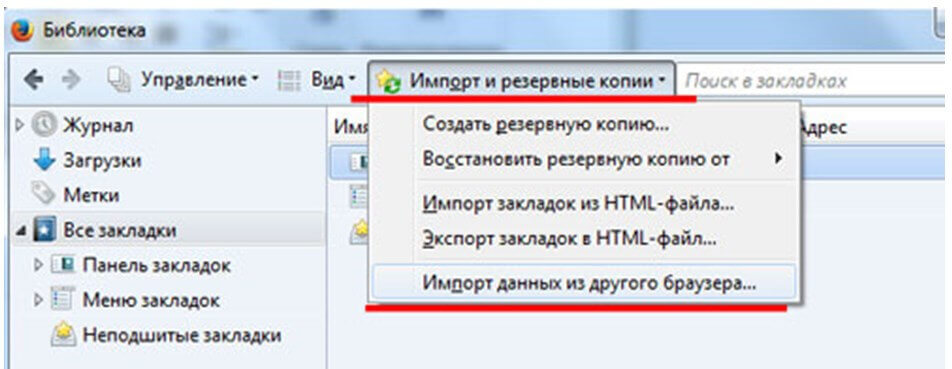The width and height of the screenshot is (952, 369).
Task: Click the Forward arrow in Library toolbar
Action: pos(72,80)
